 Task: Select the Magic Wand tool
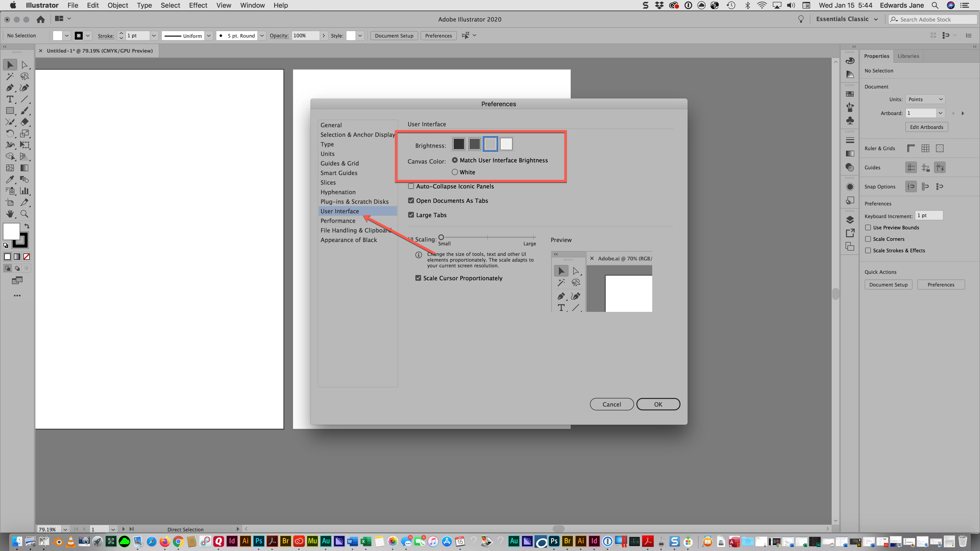point(10,77)
